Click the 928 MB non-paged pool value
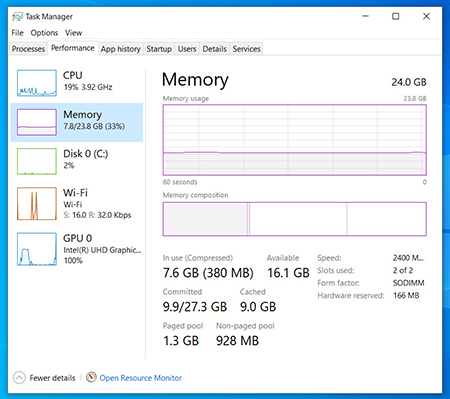Viewport: 450px width, 399px height. pyautogui.click(x=237, y=341)
